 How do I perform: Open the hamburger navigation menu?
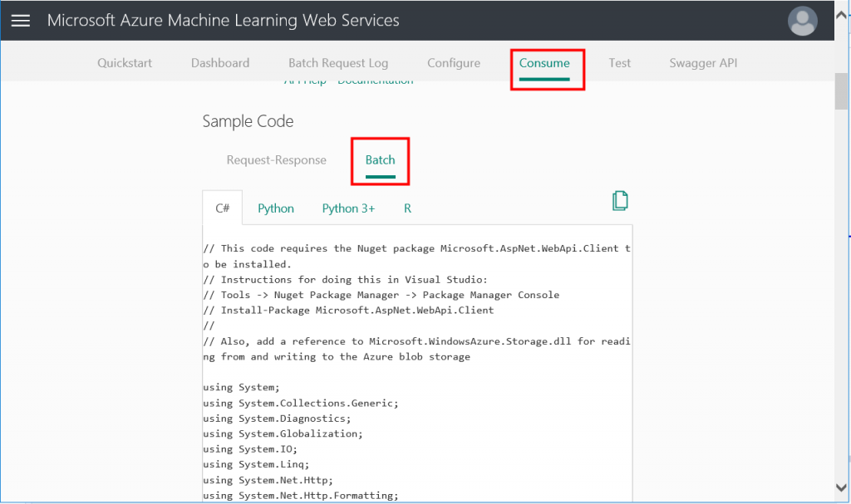[x=21, y=21]
